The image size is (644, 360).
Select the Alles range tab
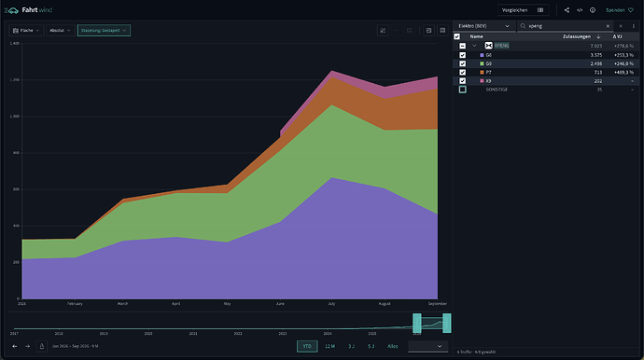pyautogui.click(x=393, y=346)
